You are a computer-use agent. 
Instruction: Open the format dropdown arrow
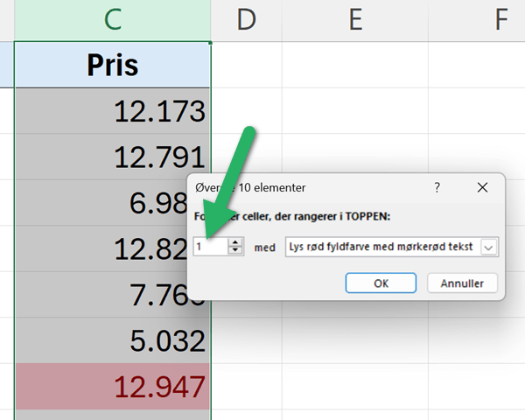tap(488, 248)
